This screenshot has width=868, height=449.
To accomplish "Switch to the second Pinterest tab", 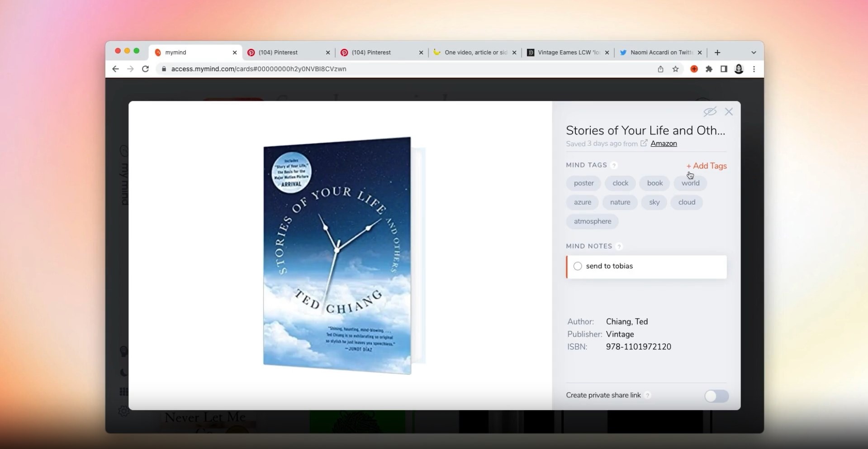I will (x=383, y=53).
